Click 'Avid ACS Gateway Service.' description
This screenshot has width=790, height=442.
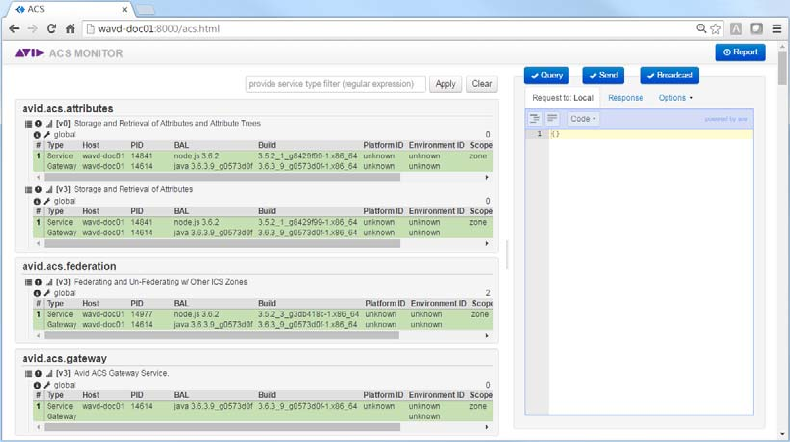(x=121, y=373)
